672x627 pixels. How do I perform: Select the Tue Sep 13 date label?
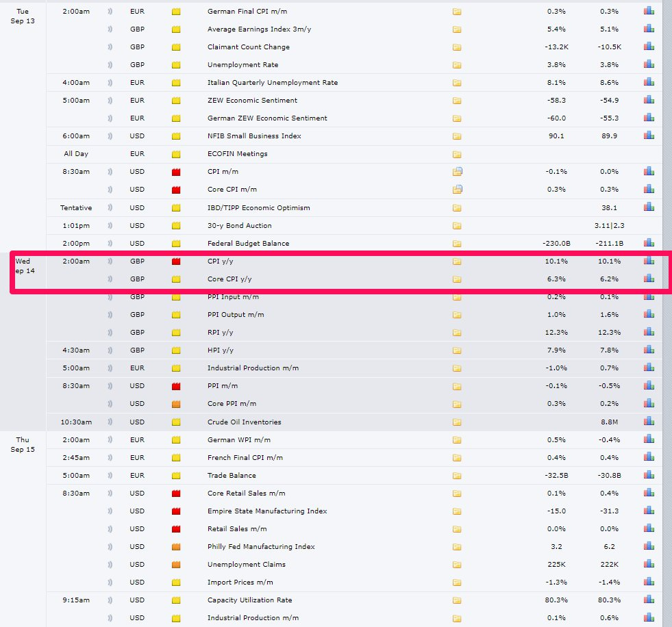tap(23, 16)
